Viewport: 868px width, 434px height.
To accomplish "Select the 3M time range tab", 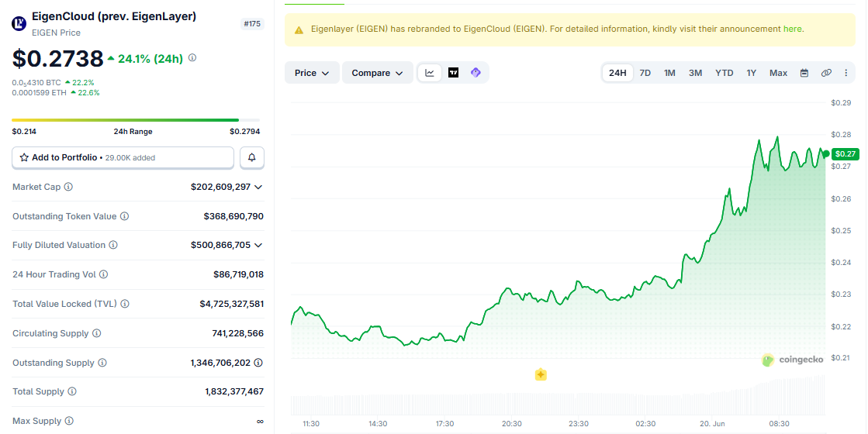I will coord(695,73).
